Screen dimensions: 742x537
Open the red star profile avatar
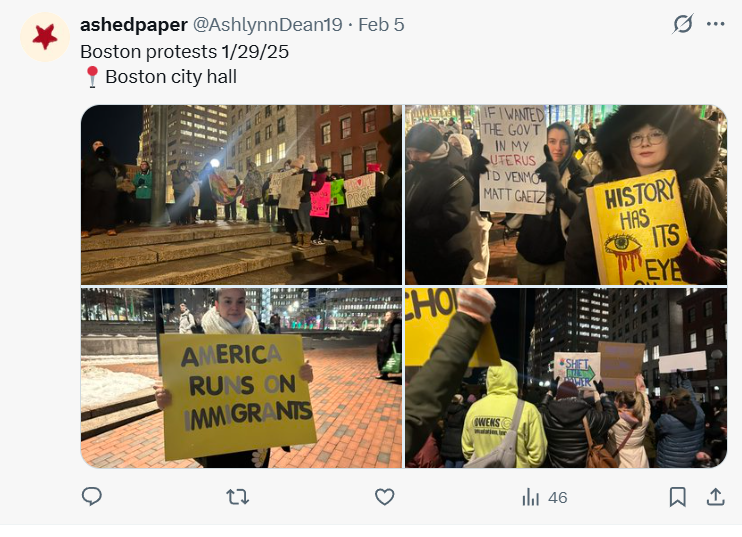pyautogui.click(x=45, y=37)
